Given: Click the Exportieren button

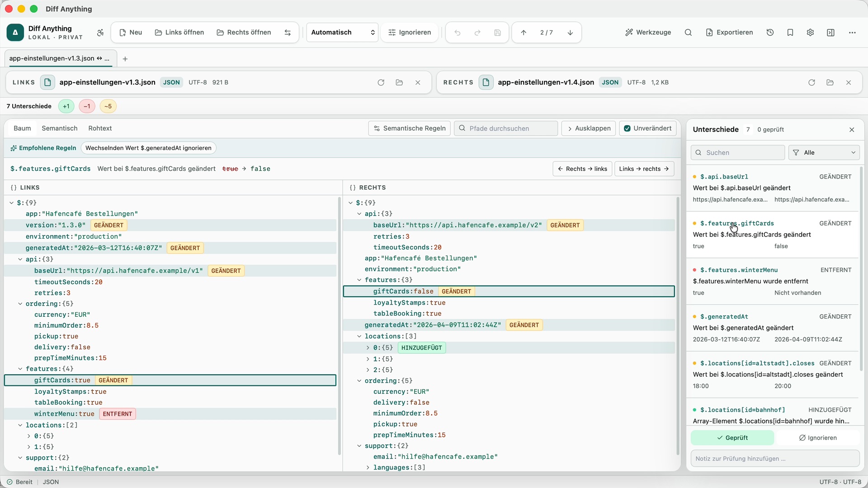Looking at the screenshot, I should point(729,33).
